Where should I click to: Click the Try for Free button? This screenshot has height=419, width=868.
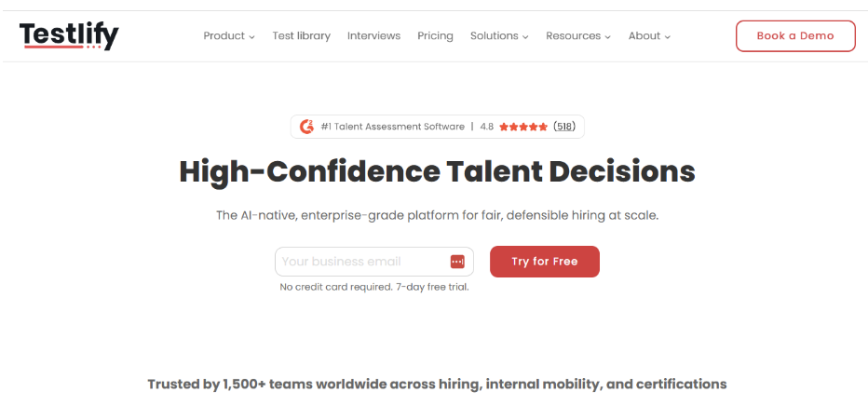[x=545, y=262]
